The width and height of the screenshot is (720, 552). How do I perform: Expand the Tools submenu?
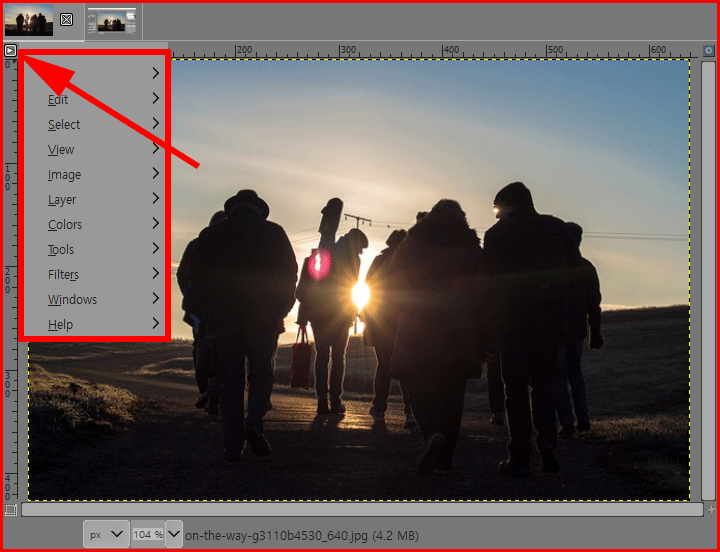(96, 249)
